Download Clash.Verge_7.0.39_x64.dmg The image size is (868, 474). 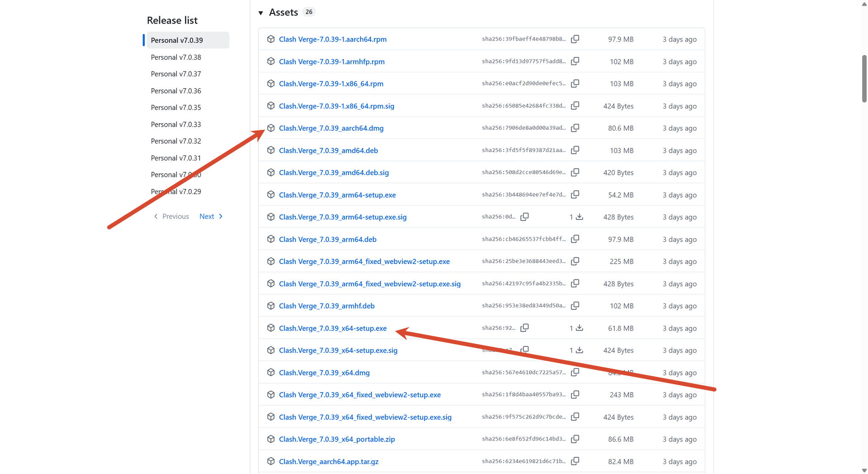coord(324,372)
